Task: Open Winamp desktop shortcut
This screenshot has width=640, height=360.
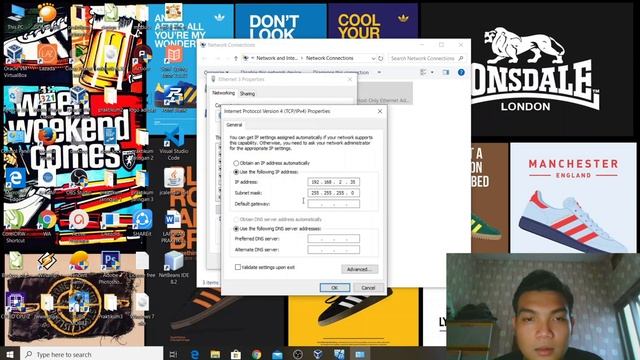Action: [47, 264]
